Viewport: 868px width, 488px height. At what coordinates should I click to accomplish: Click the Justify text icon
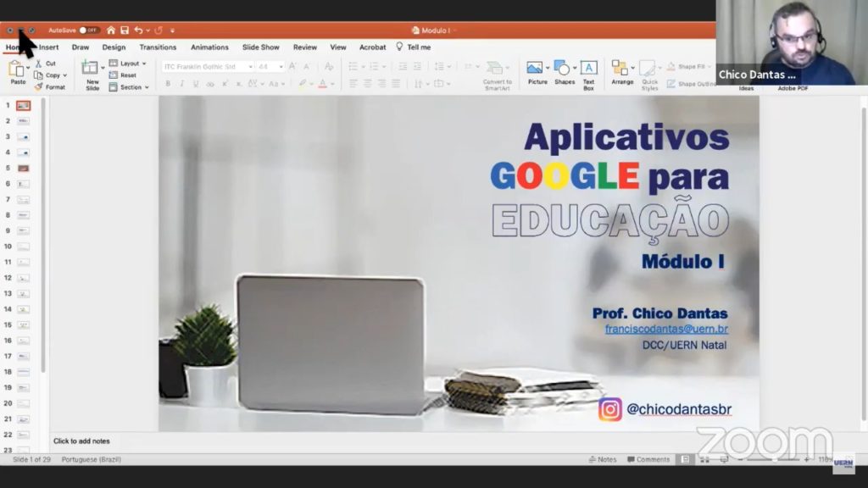pos(397,84)
